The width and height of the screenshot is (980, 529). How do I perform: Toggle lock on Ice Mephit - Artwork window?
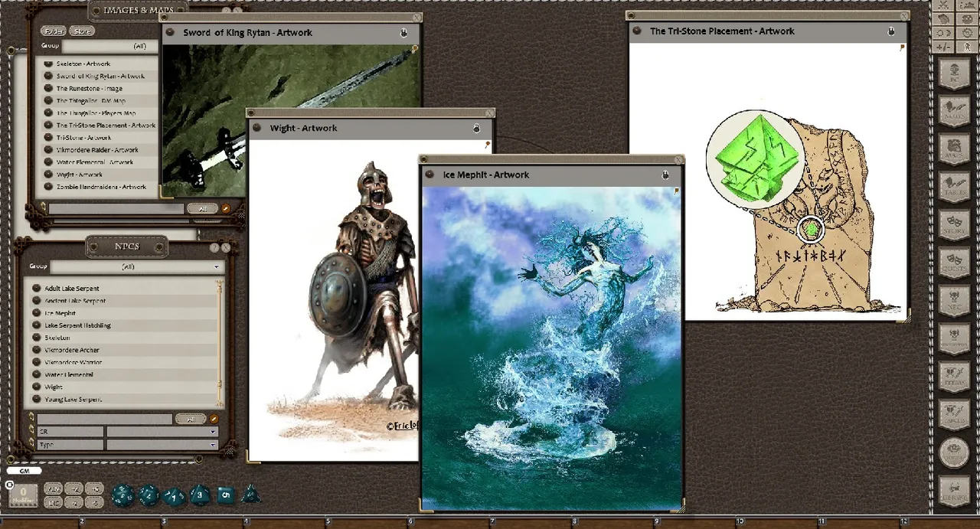[x=665, y=175]
